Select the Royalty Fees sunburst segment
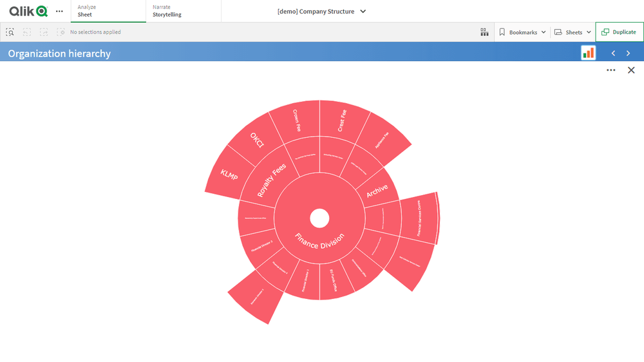644x362 pixels. pyautogui.click(x=270, y=180)
